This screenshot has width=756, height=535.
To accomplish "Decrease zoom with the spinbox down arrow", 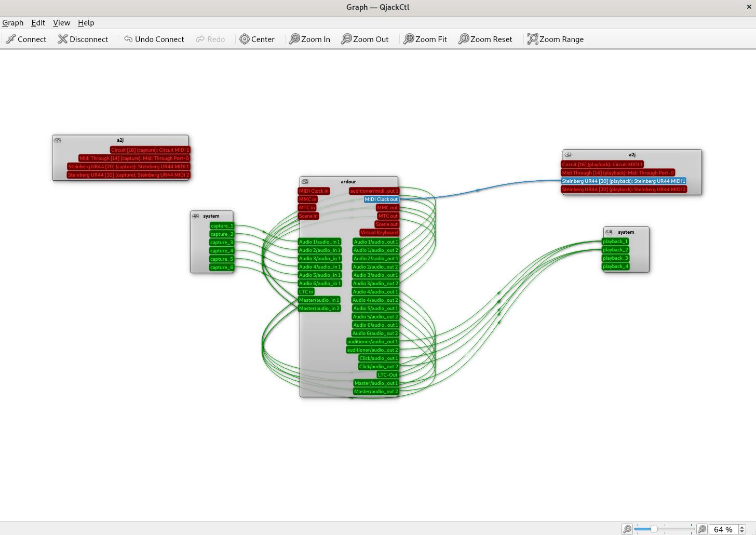I will 741,532.
